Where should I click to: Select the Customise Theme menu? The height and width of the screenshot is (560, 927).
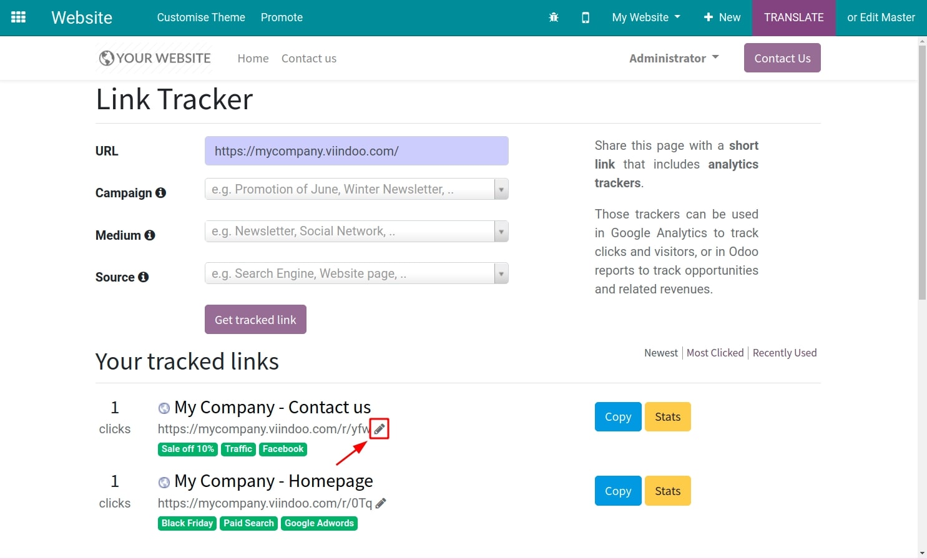[200, 17]
